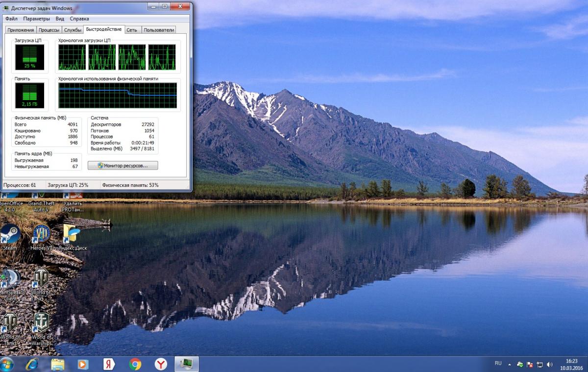The height and width of the screenshot is (372, 588).
Task: Launch Internet Explorer from the taskbar
Action: coord(32,364)
